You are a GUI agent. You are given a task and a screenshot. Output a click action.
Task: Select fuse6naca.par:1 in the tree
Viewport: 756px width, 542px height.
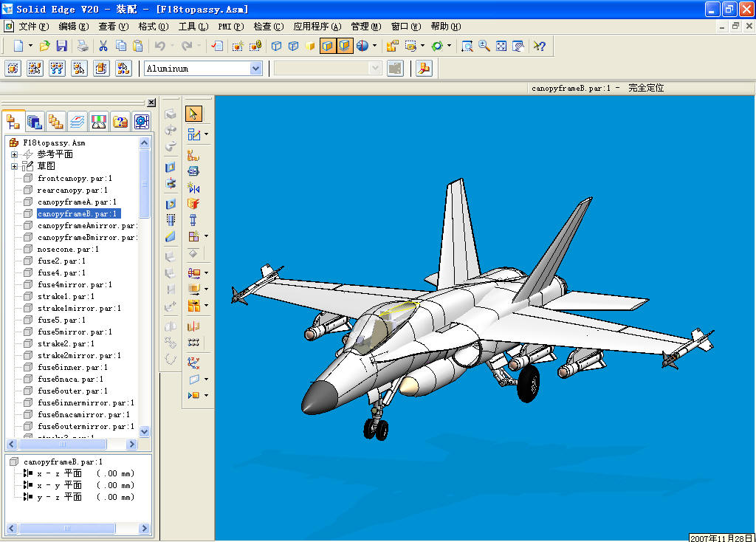(x=70, y=379)
